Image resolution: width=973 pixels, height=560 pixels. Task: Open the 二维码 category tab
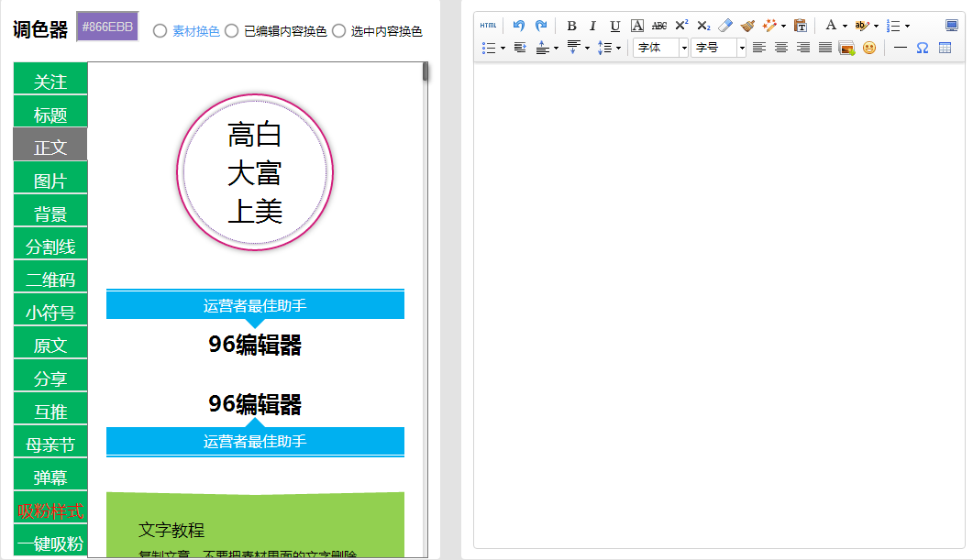pos(50,276)
